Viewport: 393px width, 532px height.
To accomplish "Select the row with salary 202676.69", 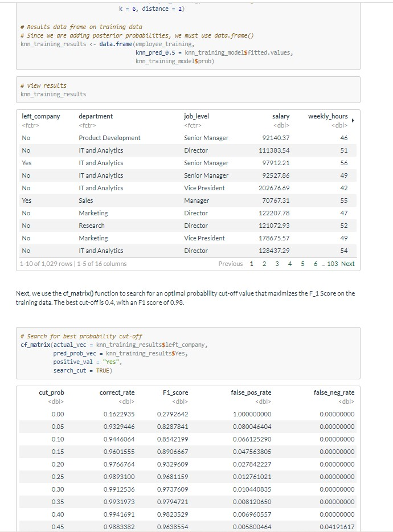I will pos(188,188).
